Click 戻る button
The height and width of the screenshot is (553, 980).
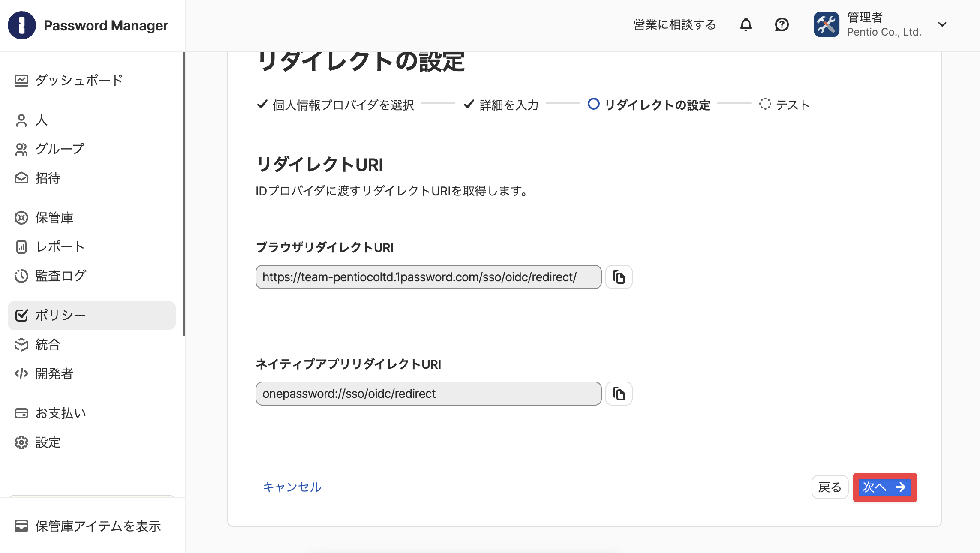[x=830, y=487]
